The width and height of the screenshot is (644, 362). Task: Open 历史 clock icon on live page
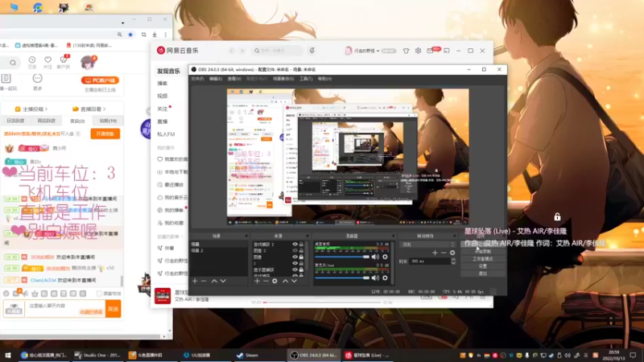click(x=32, y=60)
